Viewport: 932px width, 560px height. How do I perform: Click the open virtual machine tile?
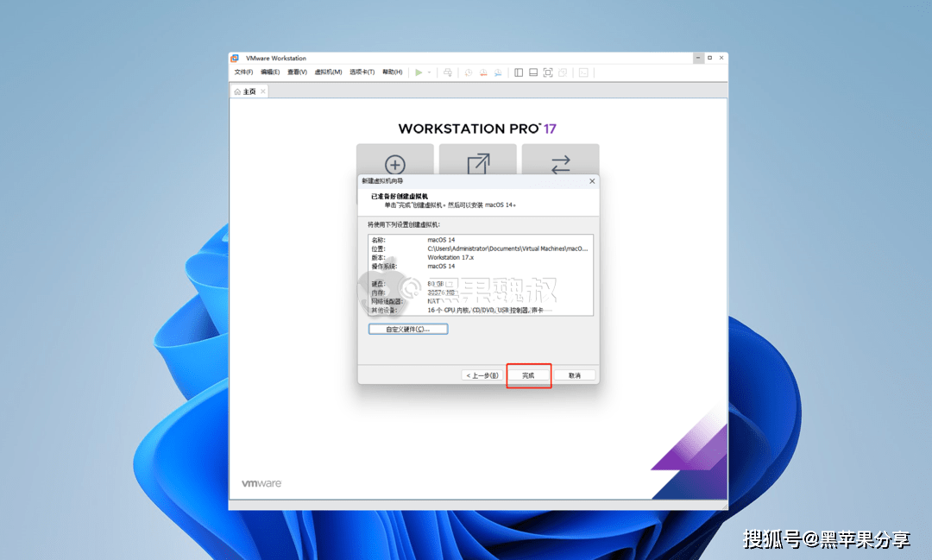(478, 160)
